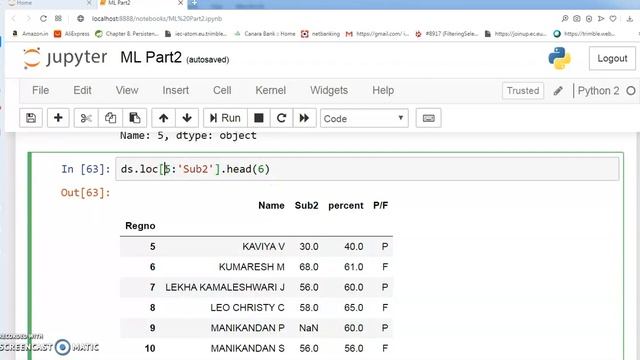
Task: Click the Jupyter logo
Action: point(65,58)
